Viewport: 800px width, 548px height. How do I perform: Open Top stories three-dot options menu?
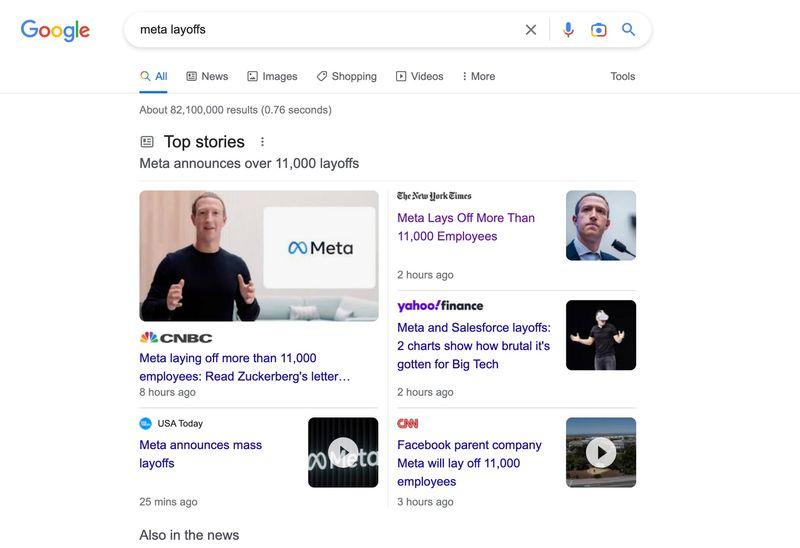coord(263,142)
